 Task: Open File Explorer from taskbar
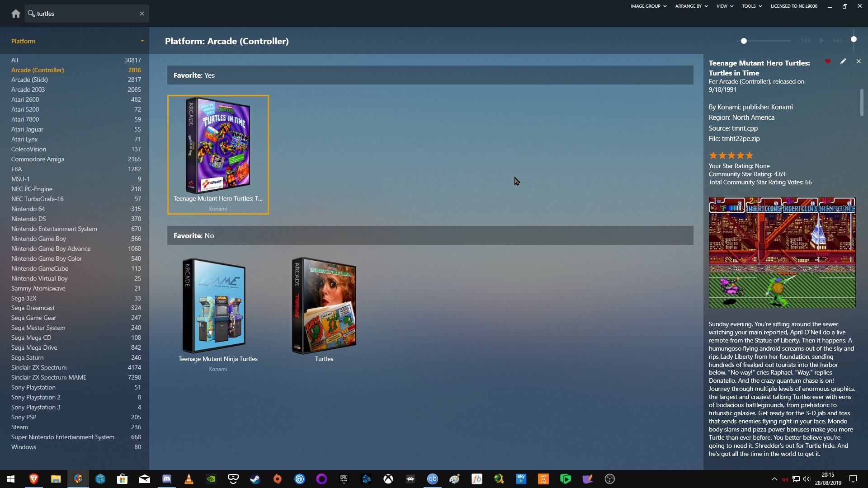(x=56, y=479)
